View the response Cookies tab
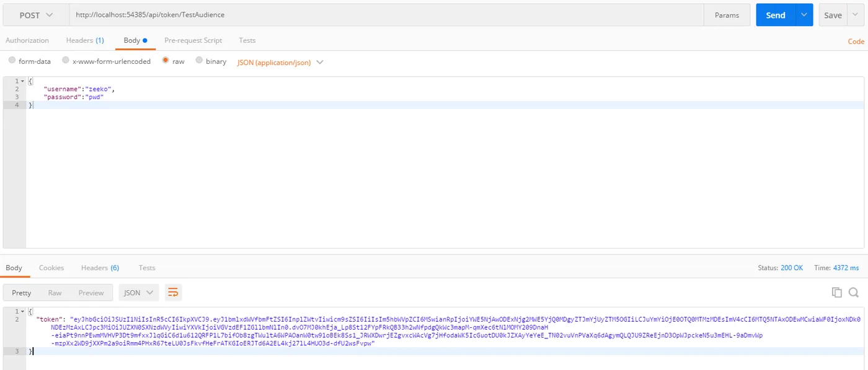This screenshot has width=868, height=370. point(51,268)
